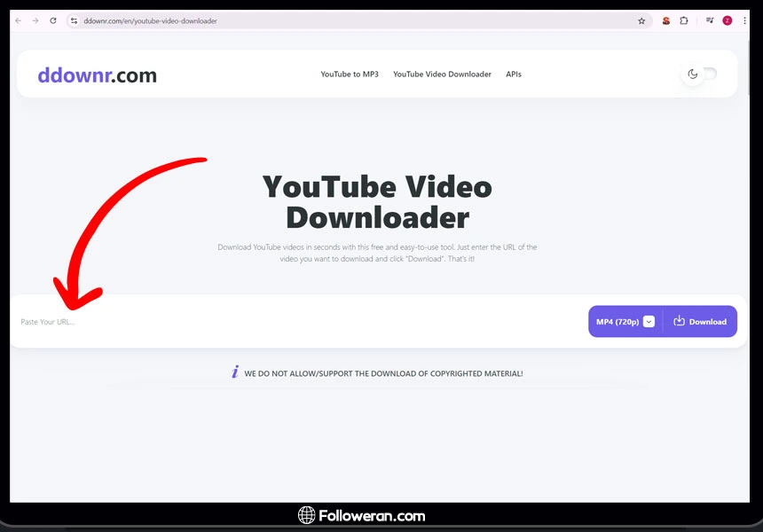Click the info icon beside copyright notice
Screen dimensions: 763x532
pos(235,372)
